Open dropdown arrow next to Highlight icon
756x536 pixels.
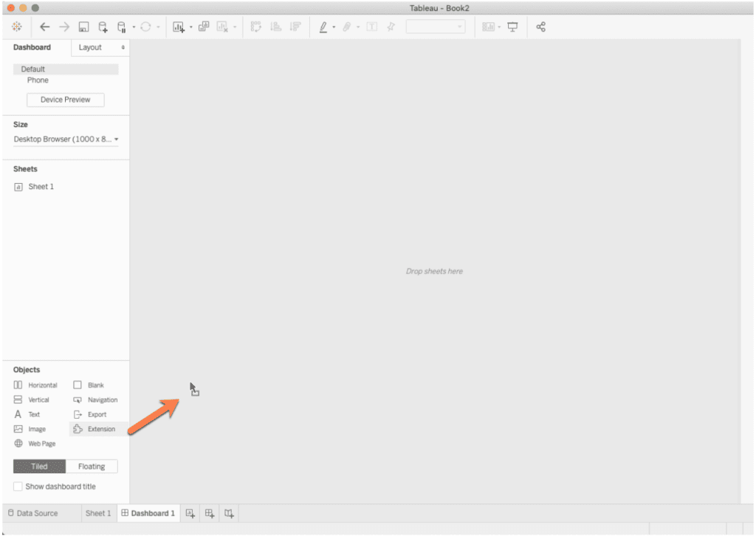[x=334, y=27]
